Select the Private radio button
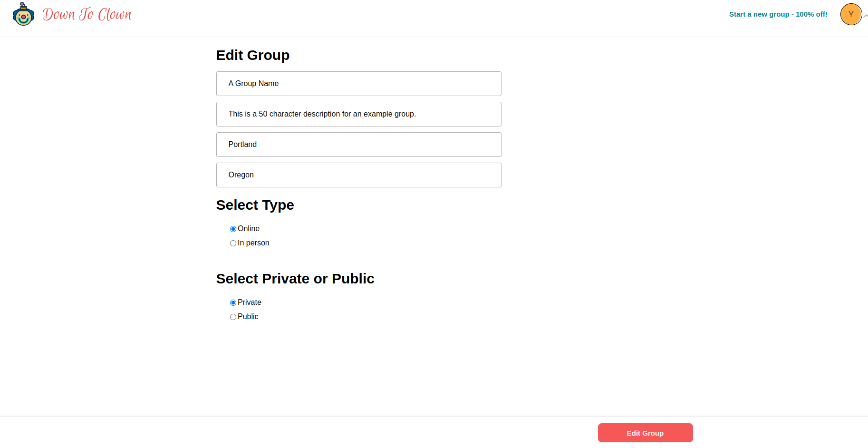This screenshot has width=868, height=448. pyautogui.click(x=233, y=303)
